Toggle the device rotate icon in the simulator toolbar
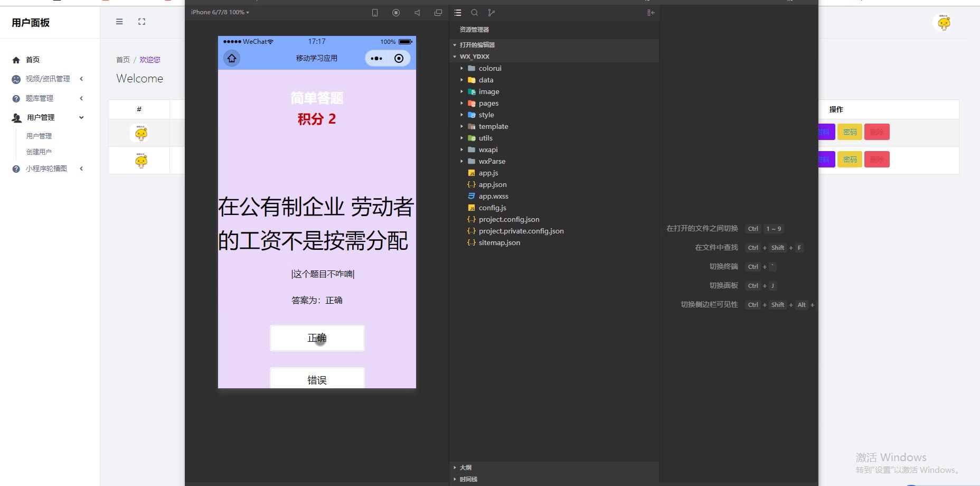This screenshot has width=980, height=486. pyautogui.click(x=375, y=13)
